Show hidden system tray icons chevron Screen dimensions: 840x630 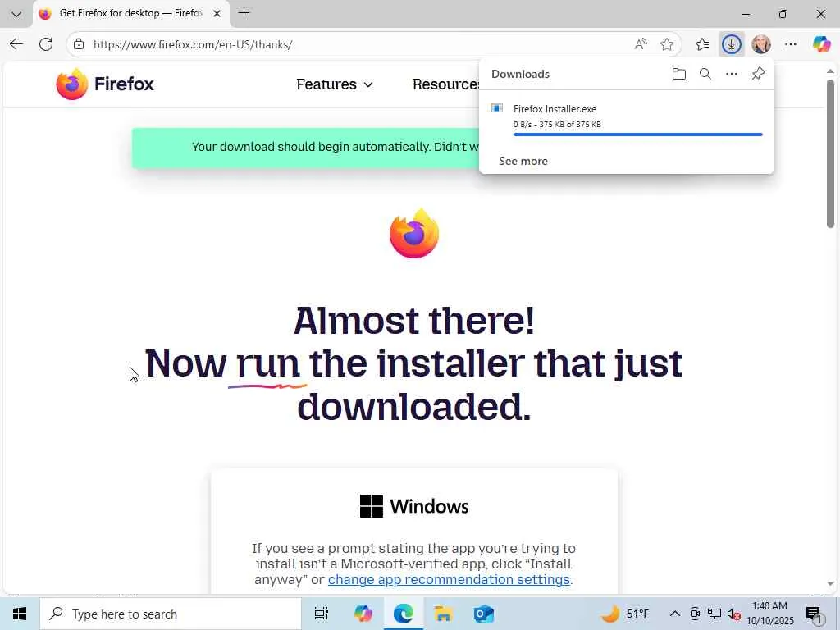click(675, 614)
